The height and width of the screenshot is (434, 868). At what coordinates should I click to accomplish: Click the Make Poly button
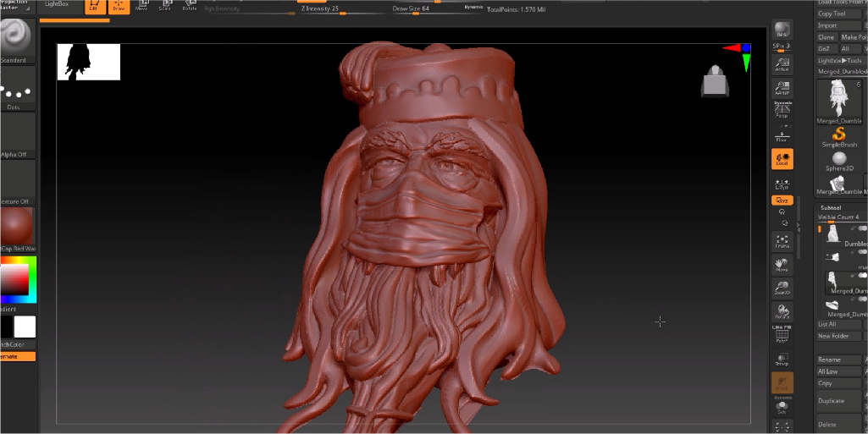(x=854, y=37)
